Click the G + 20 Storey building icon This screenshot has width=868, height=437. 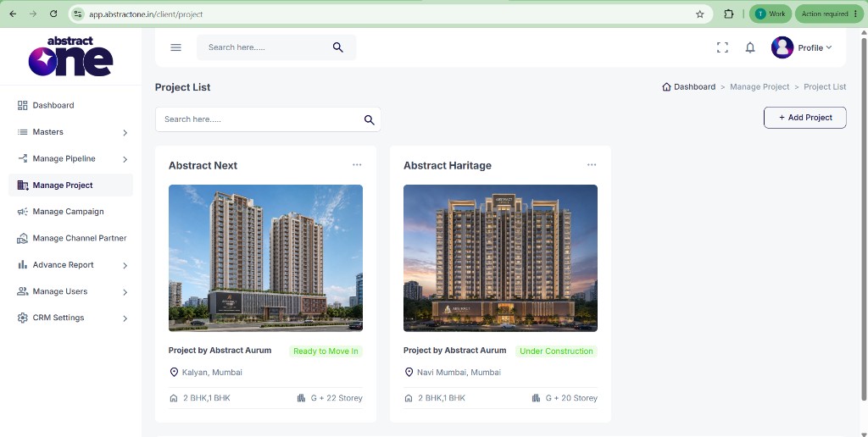(x=536, y=398)
